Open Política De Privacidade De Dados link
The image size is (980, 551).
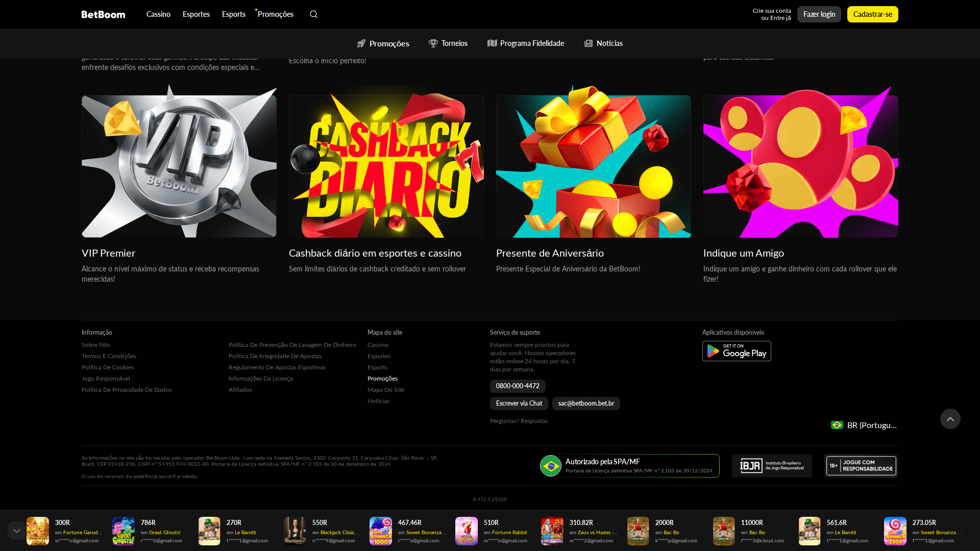pyautogui.click(x=127, y=390)
